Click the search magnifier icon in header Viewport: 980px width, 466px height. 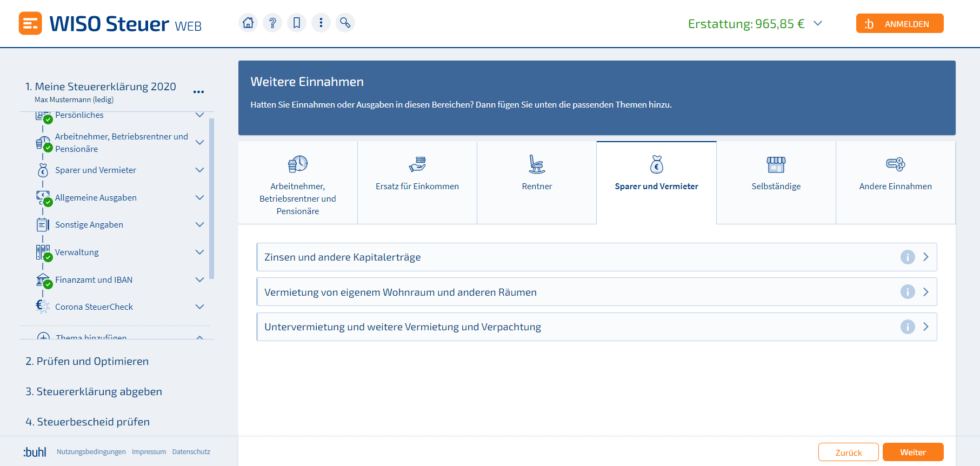(345, 23)
